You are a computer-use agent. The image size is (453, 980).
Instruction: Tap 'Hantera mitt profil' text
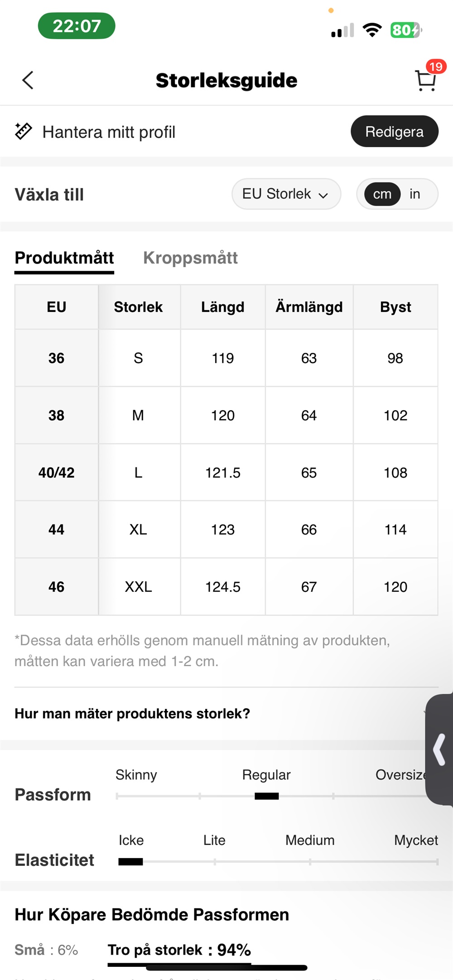(109, 132)
